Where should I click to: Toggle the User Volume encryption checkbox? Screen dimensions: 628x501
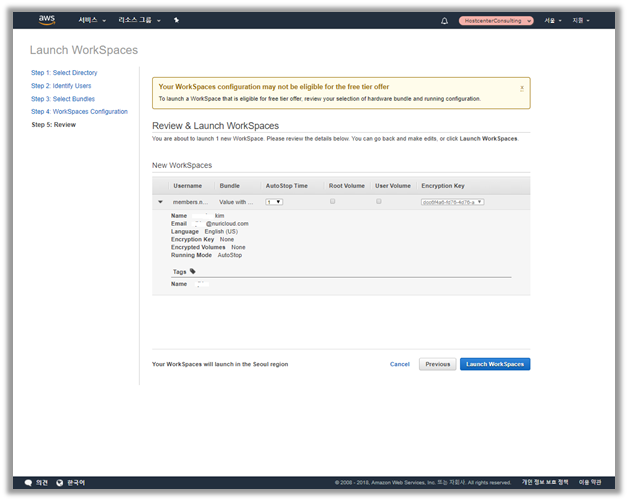coord(378,202)
